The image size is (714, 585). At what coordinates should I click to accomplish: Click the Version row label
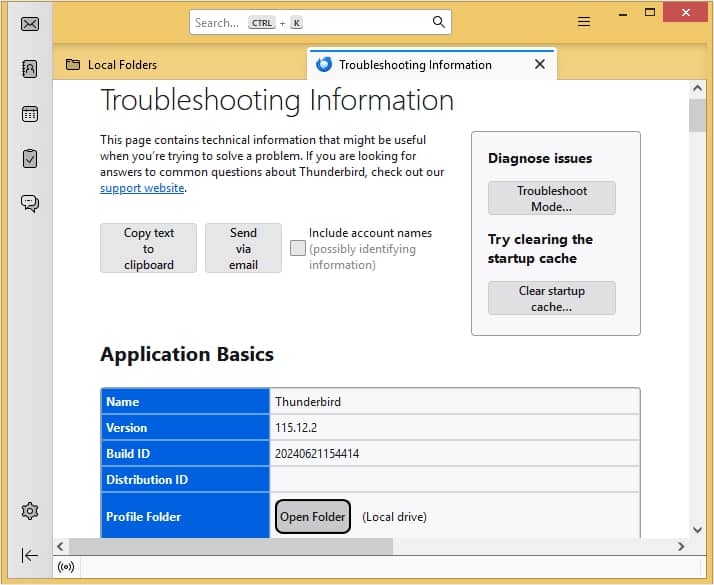click(x=127, y=427)
